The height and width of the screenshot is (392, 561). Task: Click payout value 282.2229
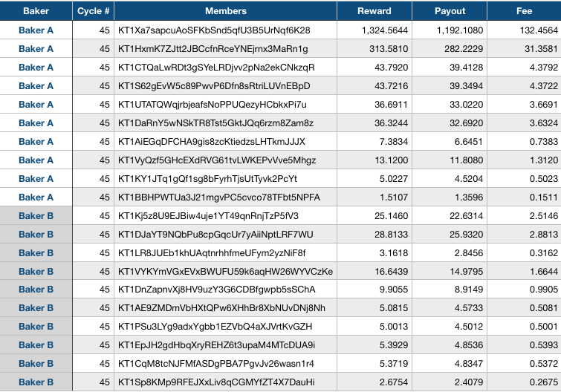click(464, 49)
